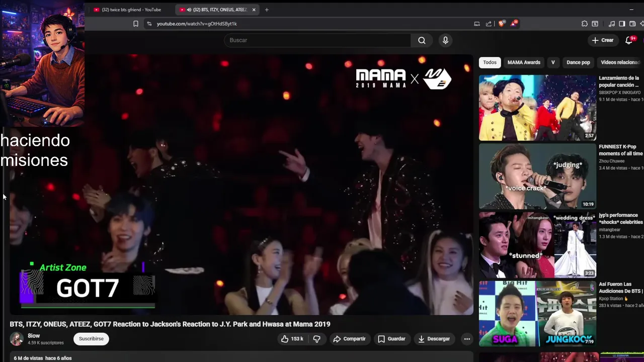
Task: Click the Guardar save button
Action: [x=391, y=339]
